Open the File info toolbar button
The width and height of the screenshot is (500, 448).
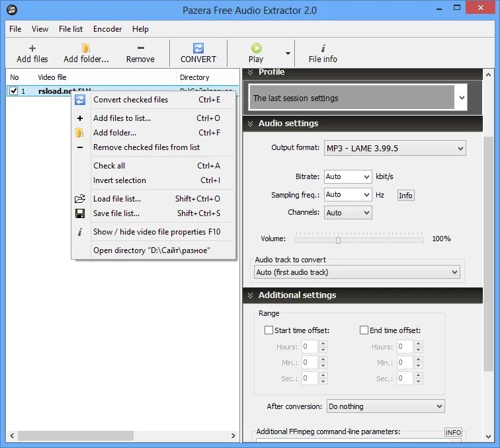pos(323,54)
